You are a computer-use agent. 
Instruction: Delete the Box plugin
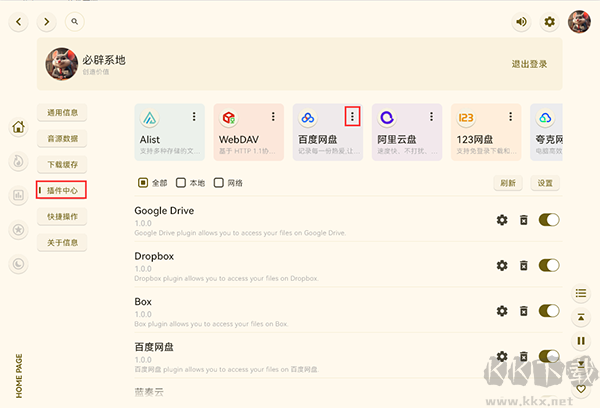point(523,311)
